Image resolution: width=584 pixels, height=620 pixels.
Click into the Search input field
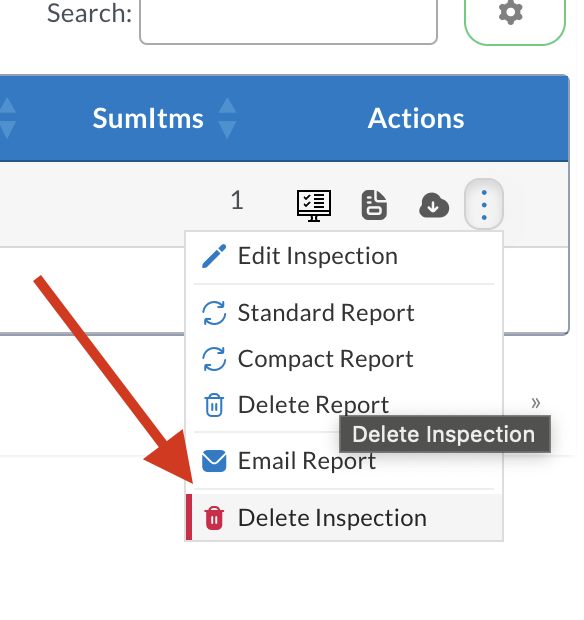[x=288, y=21]
